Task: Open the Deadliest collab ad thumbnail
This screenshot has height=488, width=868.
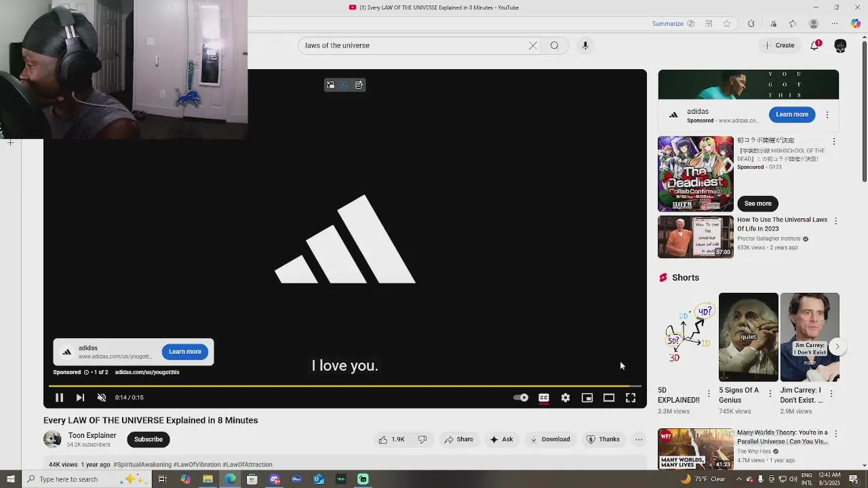Action: tap(695, 174)
